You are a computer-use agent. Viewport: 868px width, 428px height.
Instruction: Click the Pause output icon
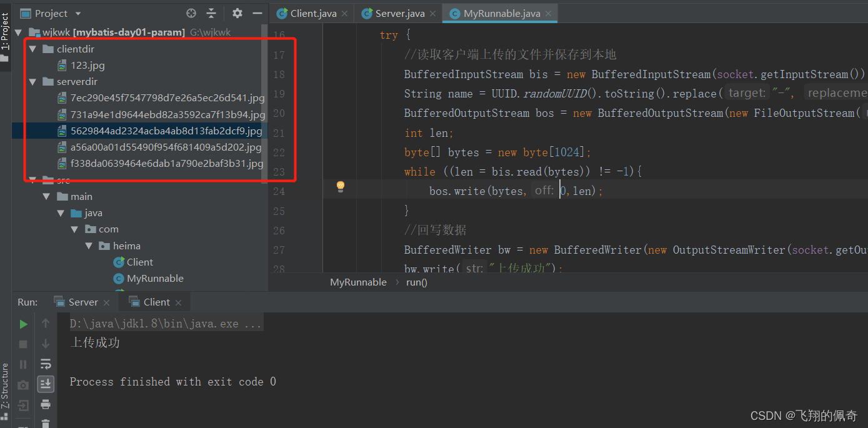(23, 364)
